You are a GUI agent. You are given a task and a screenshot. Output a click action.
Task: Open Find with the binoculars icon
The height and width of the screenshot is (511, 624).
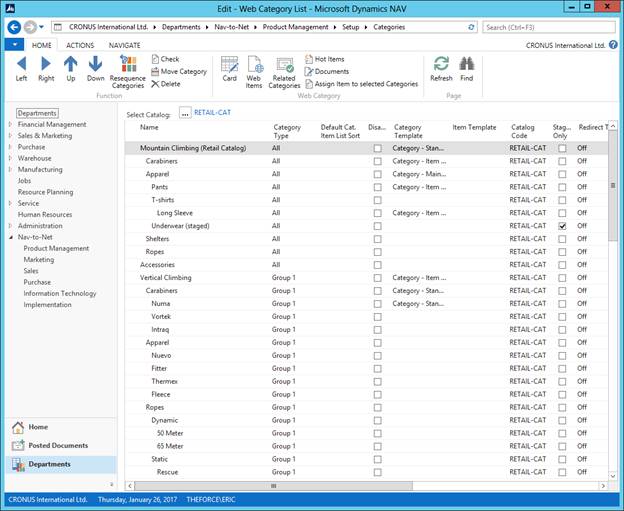[x=466, y=68]
